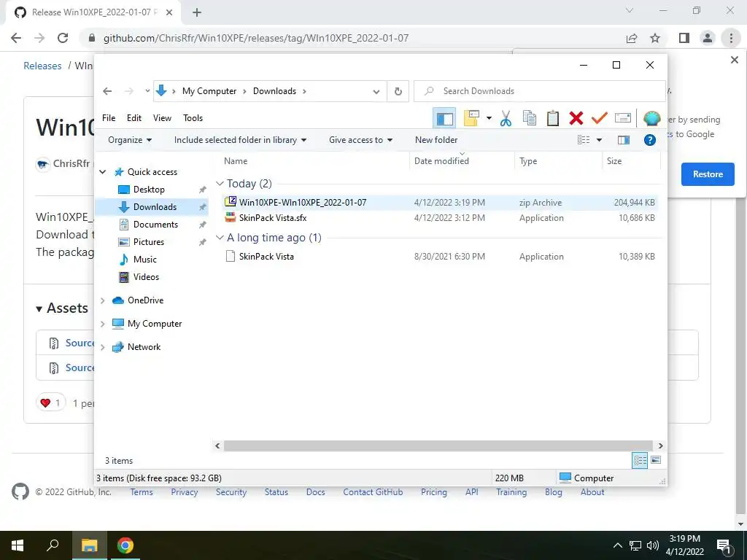Click the Chrome side panel icon
Image resolution: width=747 pixels, height=560 pixels.
coord(684,38)
